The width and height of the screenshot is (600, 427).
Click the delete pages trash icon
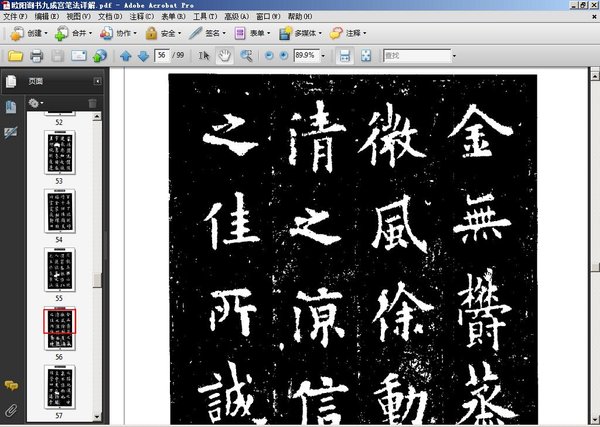point(93,103)
